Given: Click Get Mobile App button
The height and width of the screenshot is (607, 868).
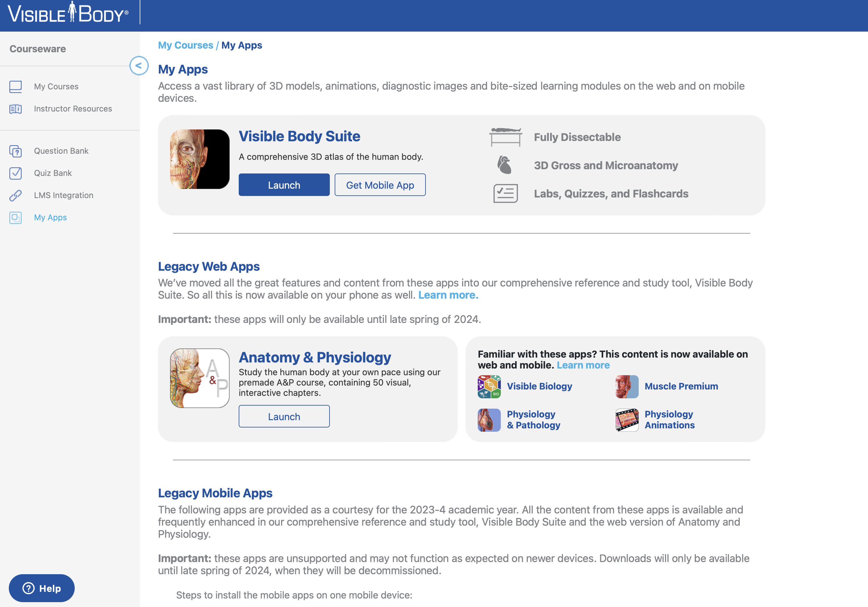Looking at the screenshot, I should (380, 185).
